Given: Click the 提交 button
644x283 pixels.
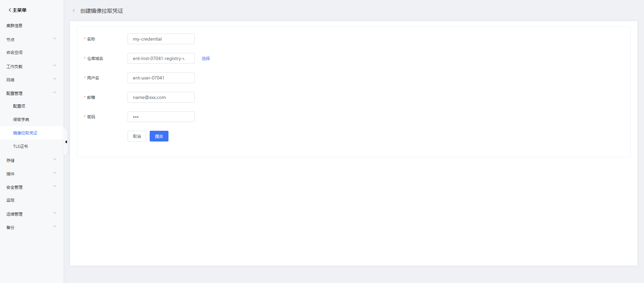Looking at the screenshot, I should [x=159, y=136].
